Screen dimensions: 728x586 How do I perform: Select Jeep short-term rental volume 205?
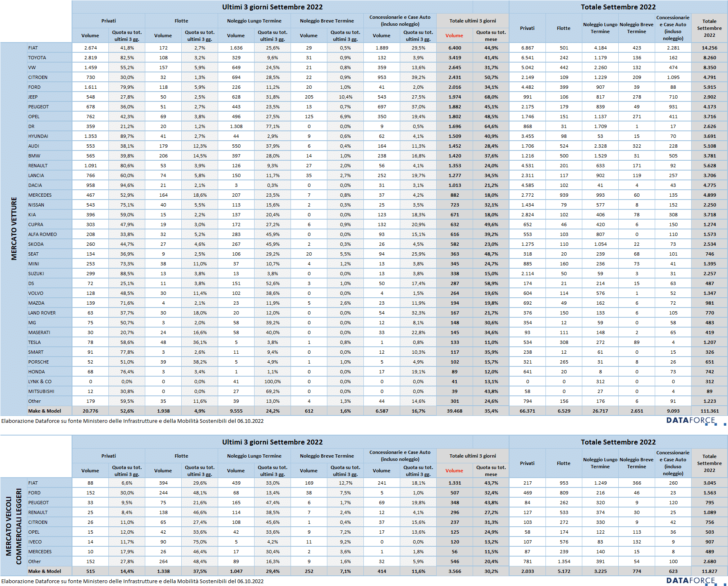[x=309, y=97]
